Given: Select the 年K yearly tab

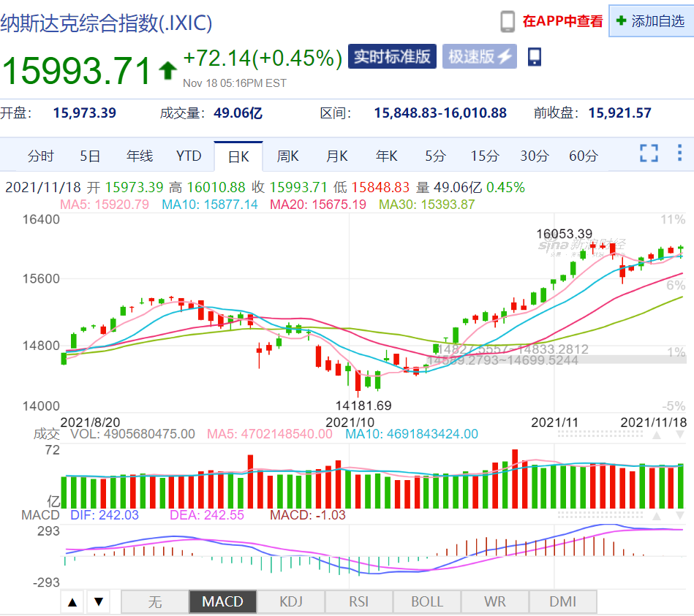Looking at the screenshot, I should click(386, 156).
